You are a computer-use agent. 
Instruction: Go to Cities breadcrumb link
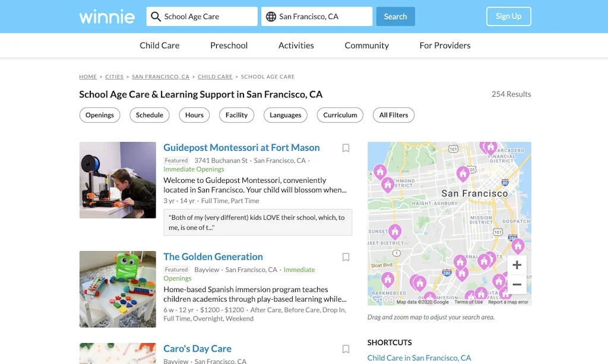click(x=115, y=77)
